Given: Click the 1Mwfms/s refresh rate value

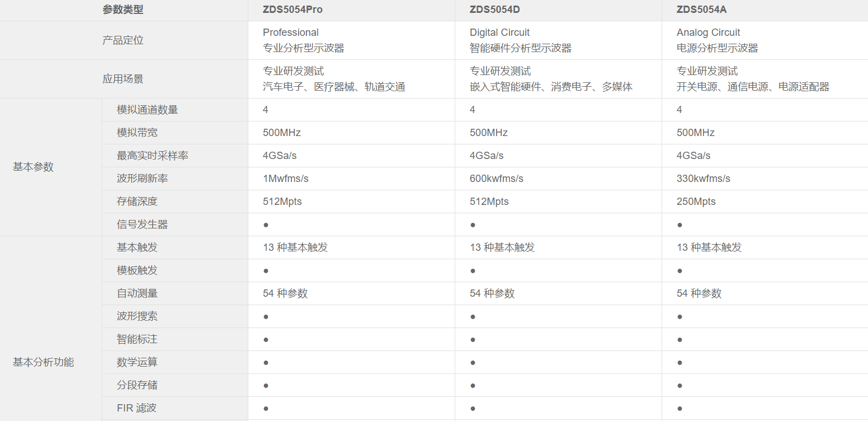Looking at the screenshot, I should pyautogui.click(x=286, y=179).
